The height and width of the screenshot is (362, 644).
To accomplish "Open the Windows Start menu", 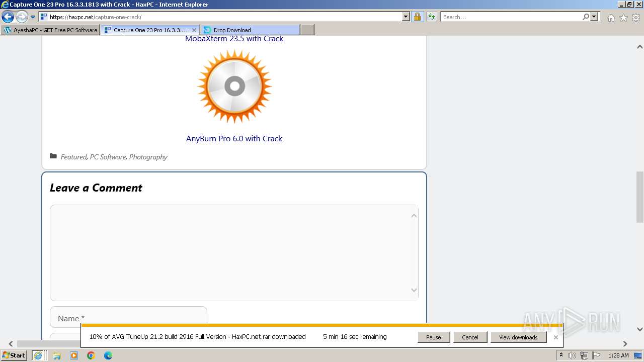I will pos(14,355).
